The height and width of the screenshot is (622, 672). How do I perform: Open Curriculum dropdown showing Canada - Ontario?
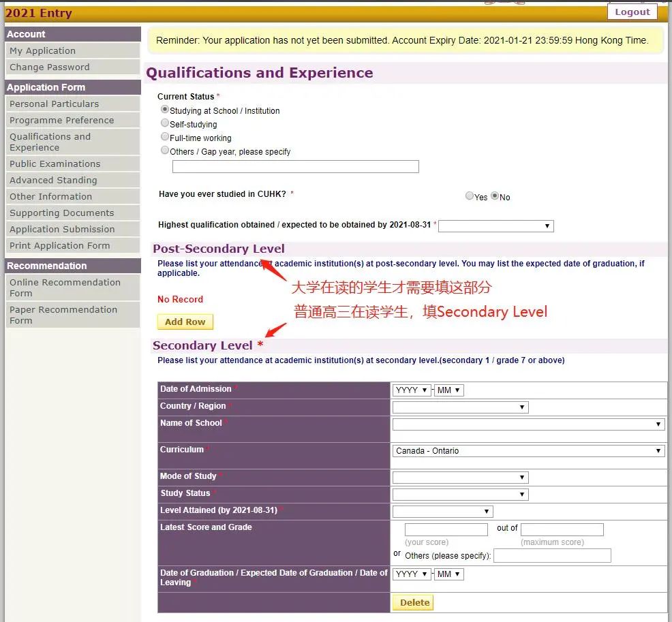(528, 450)
